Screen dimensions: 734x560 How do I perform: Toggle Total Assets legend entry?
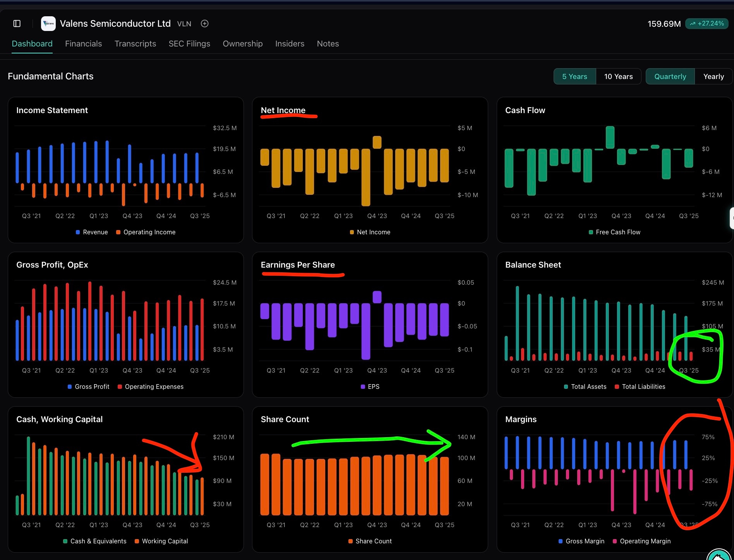point(585,387)
